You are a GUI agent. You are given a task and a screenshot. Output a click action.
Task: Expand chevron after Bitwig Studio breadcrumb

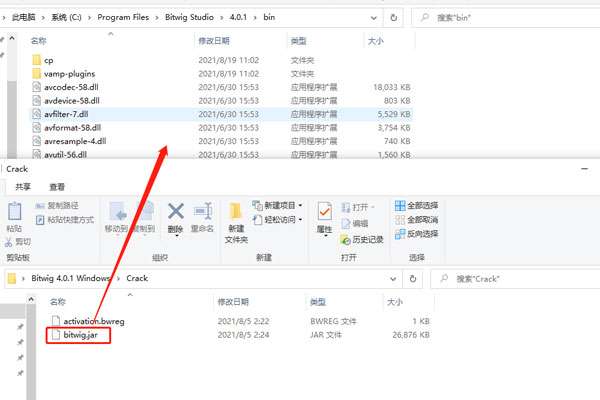click(222, 18)
